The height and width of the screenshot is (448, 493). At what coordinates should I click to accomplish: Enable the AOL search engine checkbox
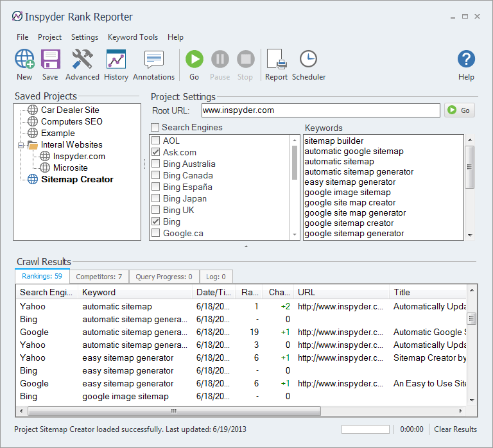(155, 141)
